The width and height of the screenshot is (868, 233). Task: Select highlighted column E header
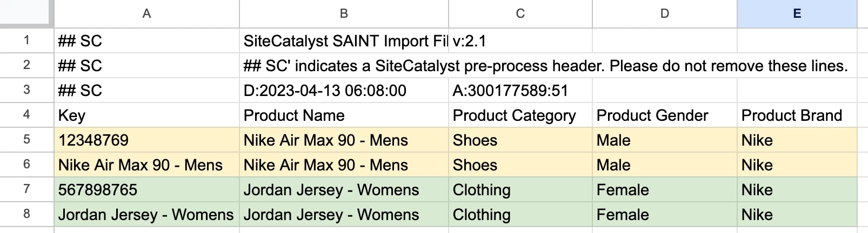pyautogui.click(x=797, y=13)
